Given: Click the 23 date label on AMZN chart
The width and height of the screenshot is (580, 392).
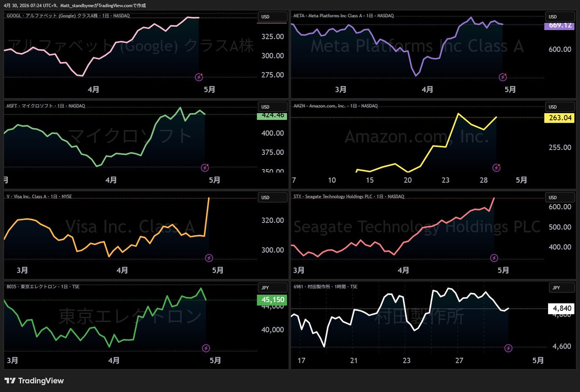Looking at the screenshot, I should coord(446,180).
